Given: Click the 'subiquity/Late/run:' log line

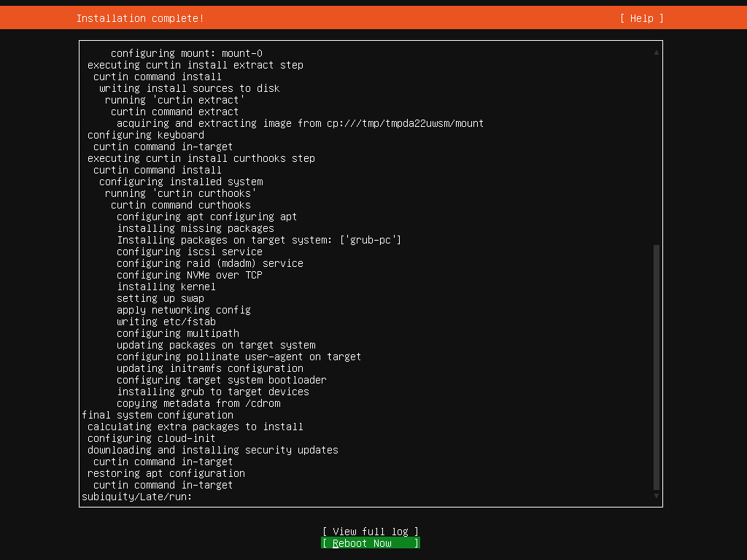Looking at the screenshot, I should tap(136, 497).
